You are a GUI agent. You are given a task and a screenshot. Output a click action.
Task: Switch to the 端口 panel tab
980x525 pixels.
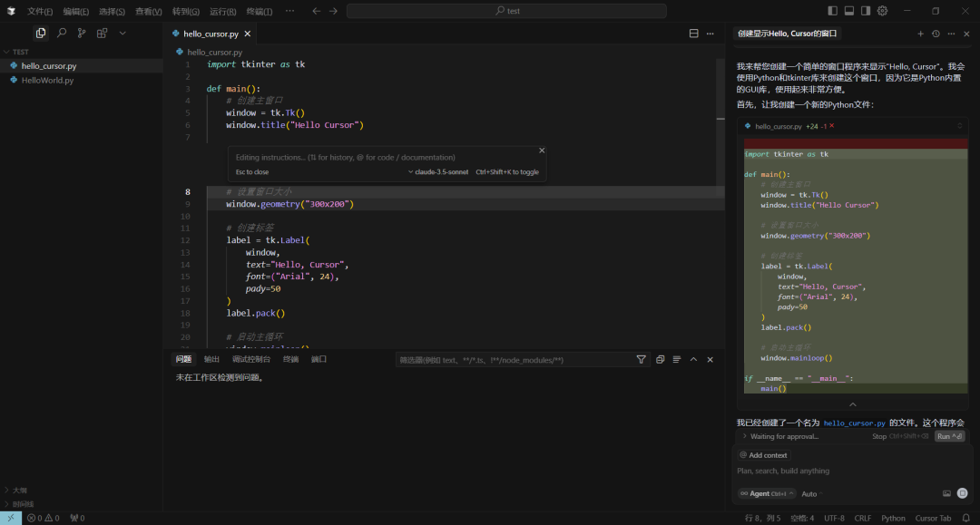(x=318, y=359)
